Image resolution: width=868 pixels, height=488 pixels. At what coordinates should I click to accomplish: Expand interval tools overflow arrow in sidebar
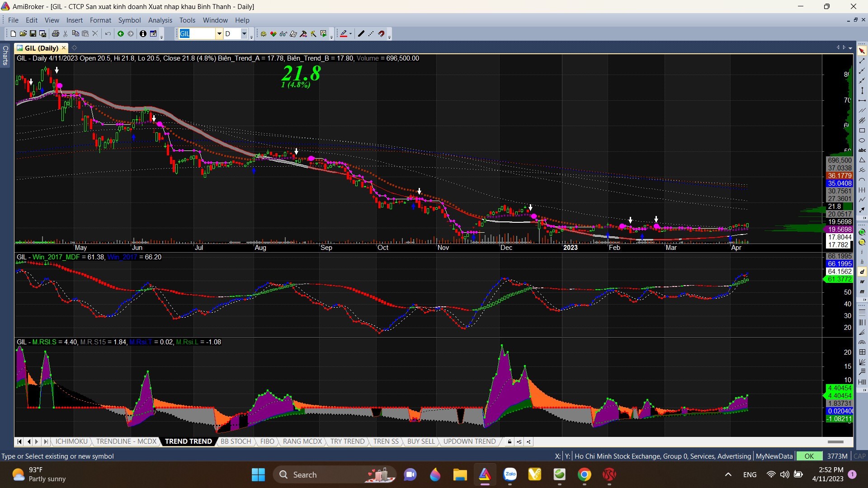(865, 300)
